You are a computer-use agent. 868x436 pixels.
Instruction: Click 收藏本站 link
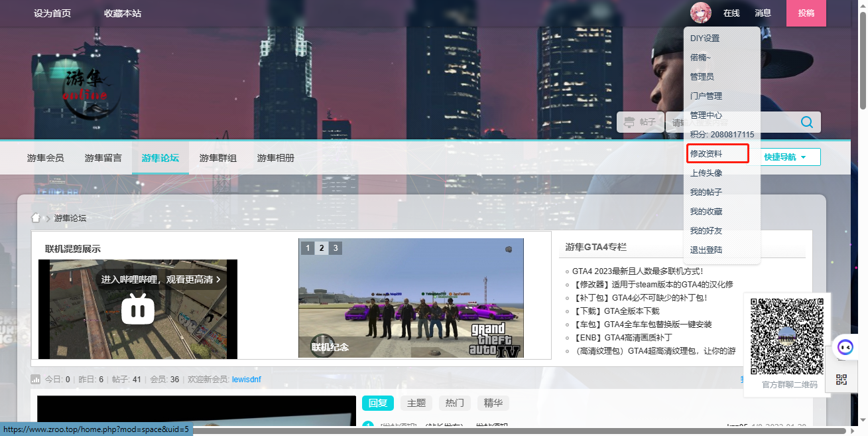click(123, 13)
